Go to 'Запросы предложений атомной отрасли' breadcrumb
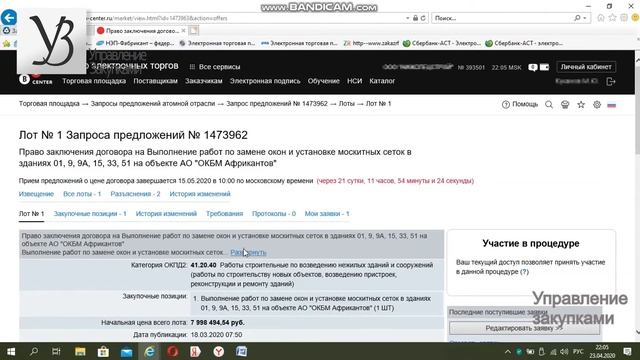 pos(153,104)
